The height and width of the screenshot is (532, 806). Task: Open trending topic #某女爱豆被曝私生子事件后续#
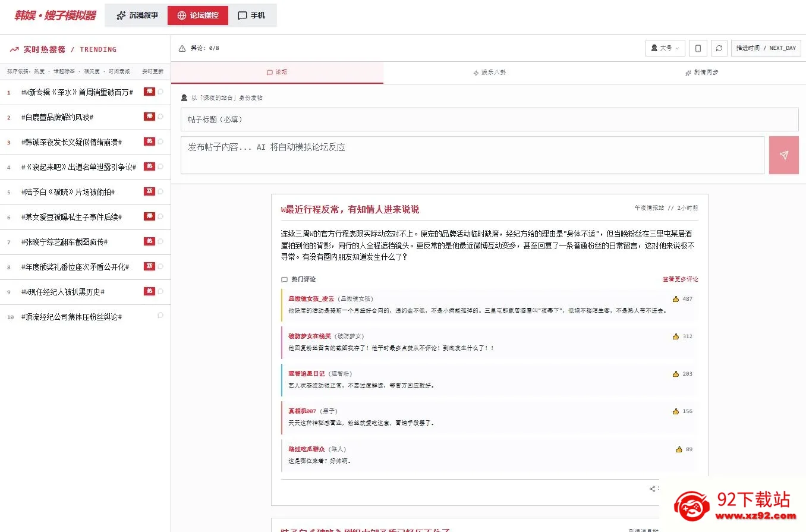coord(71,217)
